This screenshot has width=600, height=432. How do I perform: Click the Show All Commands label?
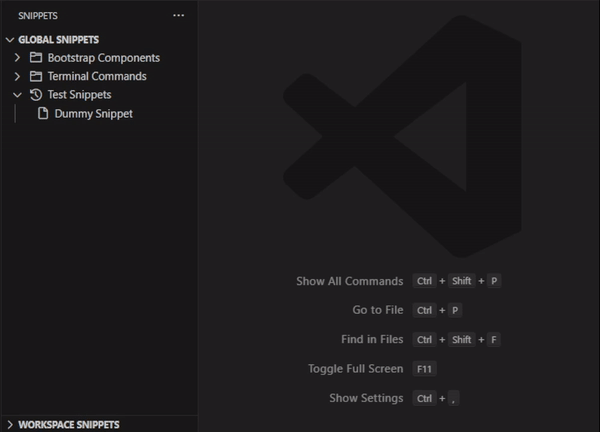(350, 281)
